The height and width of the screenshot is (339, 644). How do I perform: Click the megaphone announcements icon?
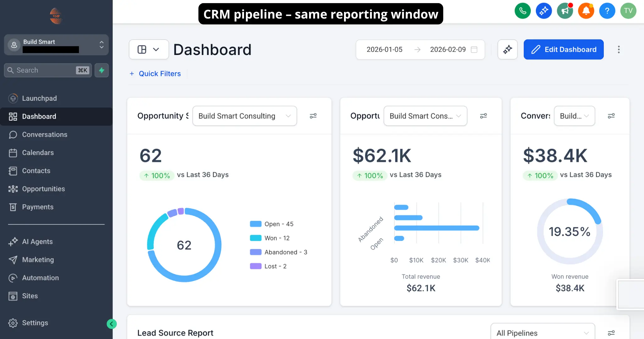pos(565,11)
